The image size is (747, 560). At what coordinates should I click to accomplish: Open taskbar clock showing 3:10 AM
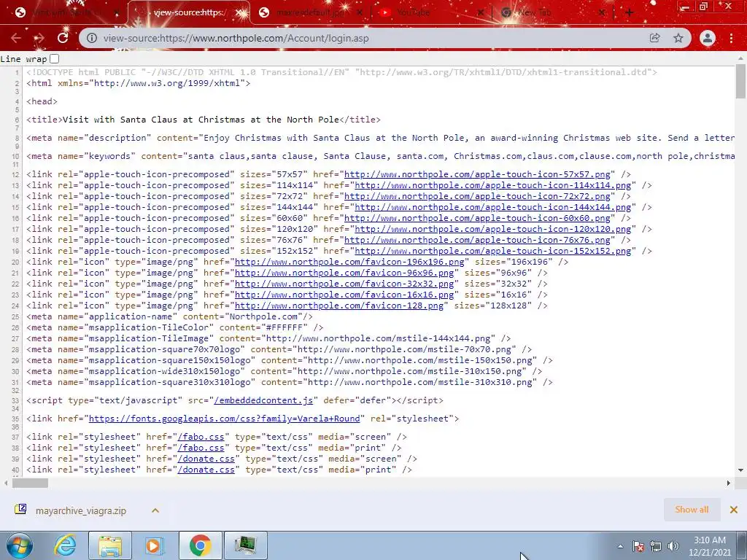pyautogui.click(x=709, y=546)
